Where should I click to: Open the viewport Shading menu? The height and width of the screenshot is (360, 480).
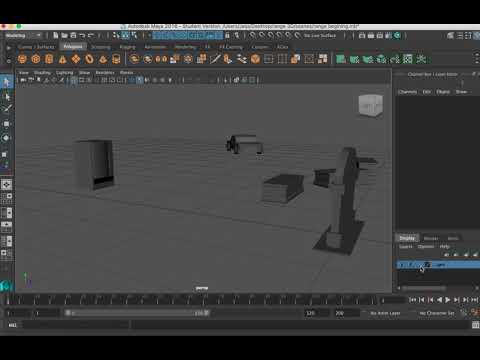[42, 72]
